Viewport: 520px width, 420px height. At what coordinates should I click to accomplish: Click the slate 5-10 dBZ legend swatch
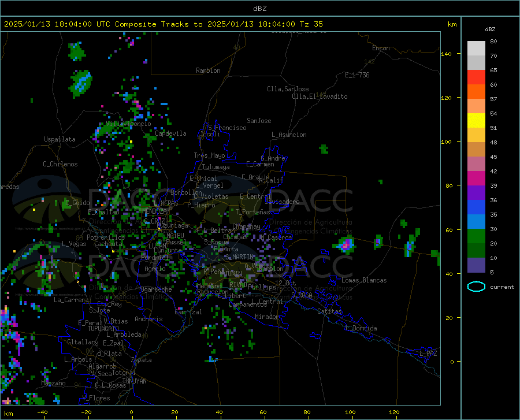pyautogui.click(x=476, y=265)
